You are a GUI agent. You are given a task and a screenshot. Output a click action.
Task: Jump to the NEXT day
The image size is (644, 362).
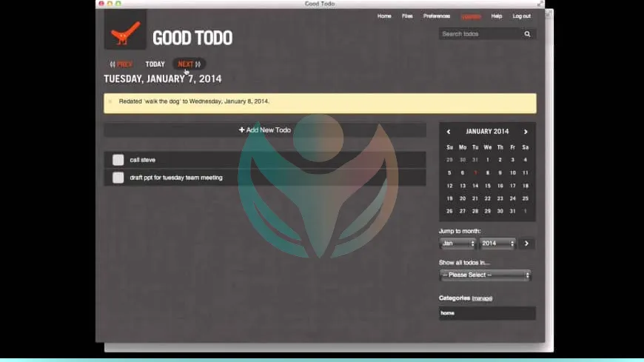(189, 64)
